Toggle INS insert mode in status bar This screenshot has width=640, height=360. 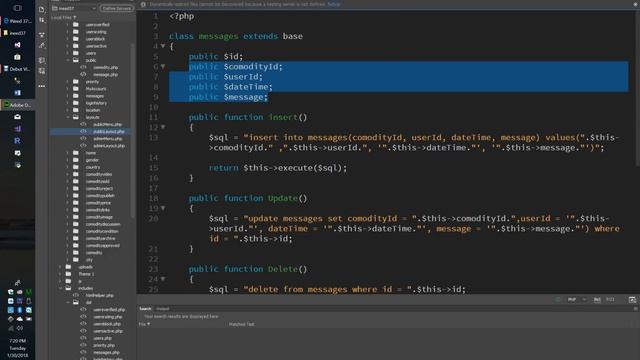coord(597,300)
